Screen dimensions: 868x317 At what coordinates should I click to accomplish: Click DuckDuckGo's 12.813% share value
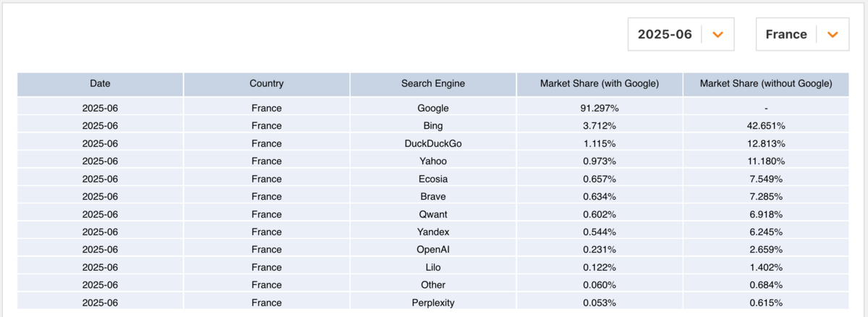tap(766, 143)
